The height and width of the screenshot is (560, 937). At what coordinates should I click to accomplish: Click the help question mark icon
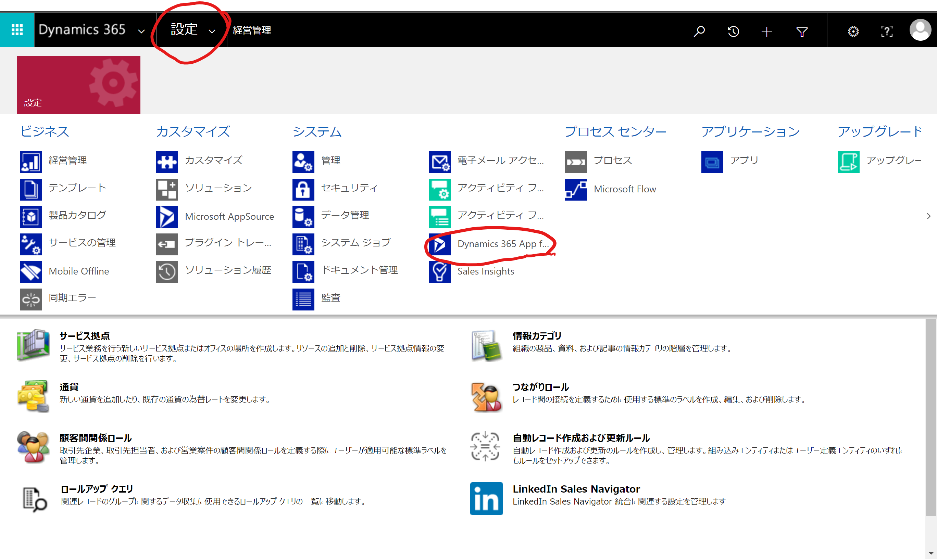886,31
